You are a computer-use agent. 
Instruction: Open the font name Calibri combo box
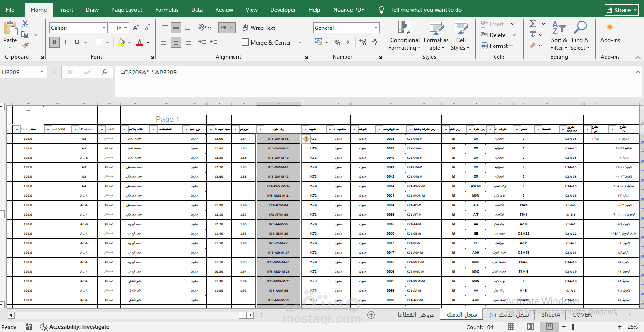click(78, 28)
